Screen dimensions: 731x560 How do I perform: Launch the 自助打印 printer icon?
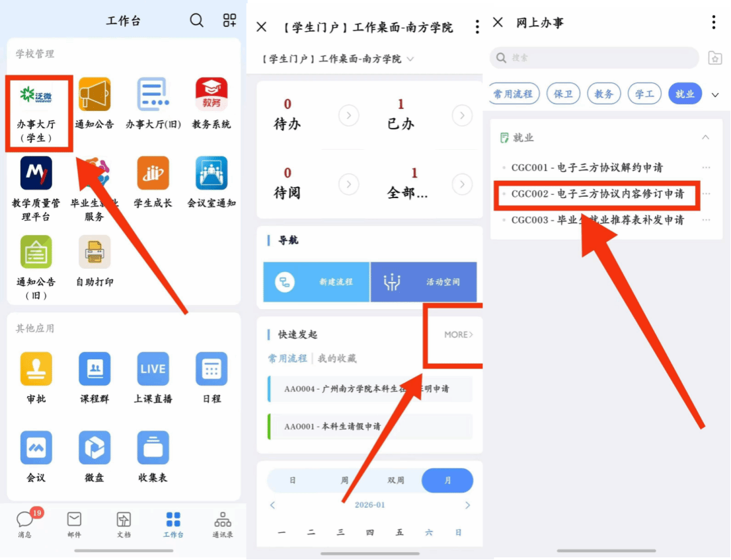pyautogui.click(x=95, y=253)
